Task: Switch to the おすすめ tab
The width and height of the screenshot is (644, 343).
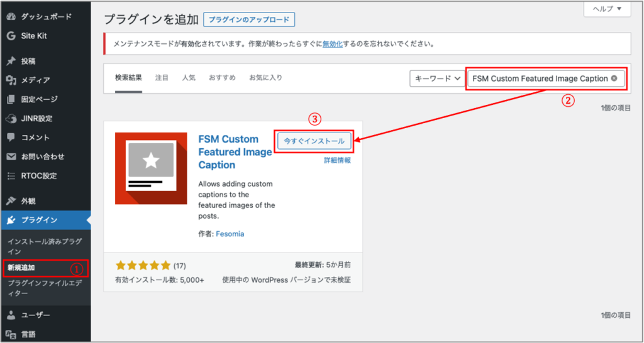Action: click(222, 77)
